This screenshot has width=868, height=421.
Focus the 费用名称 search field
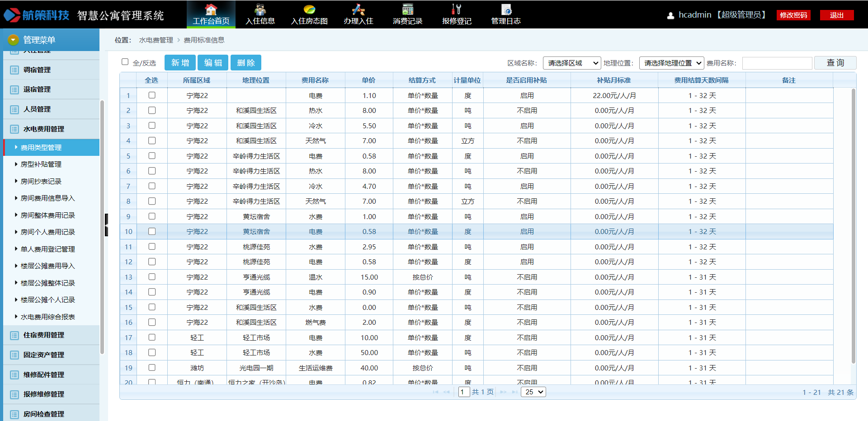point(777,63)
